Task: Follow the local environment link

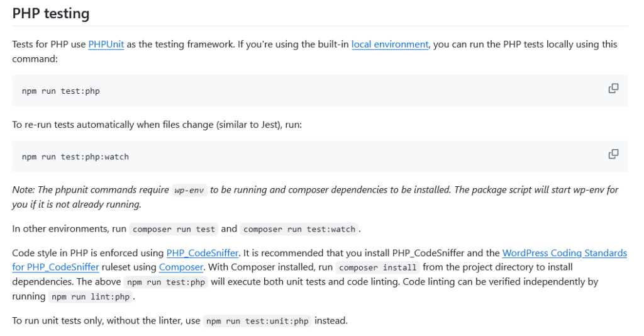Action: pos(390,45)
